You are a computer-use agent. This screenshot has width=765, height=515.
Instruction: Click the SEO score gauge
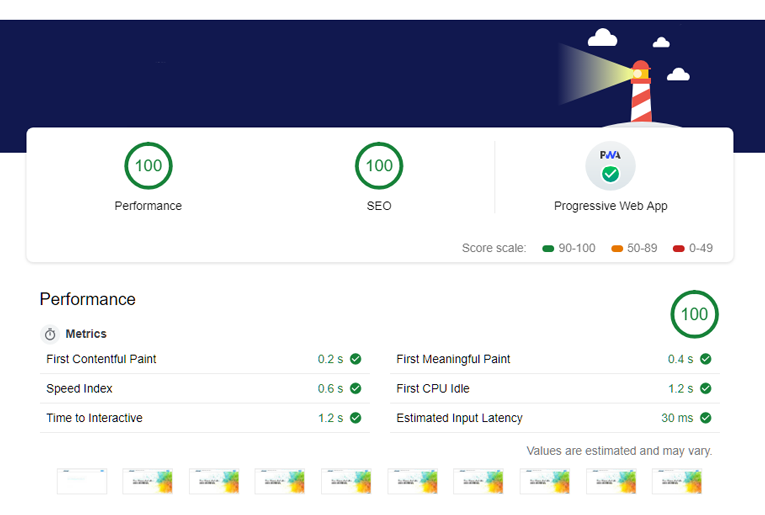pyautogui.click(x=379, y=166)
